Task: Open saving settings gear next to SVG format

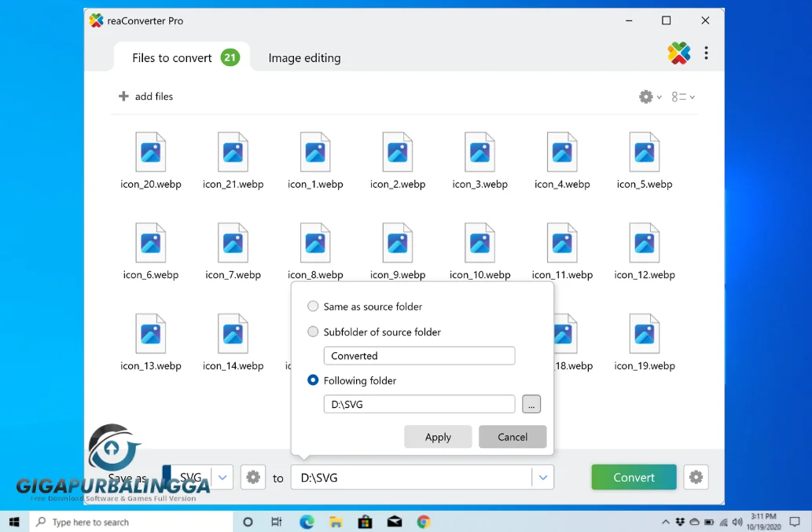Action: (253, 477)
